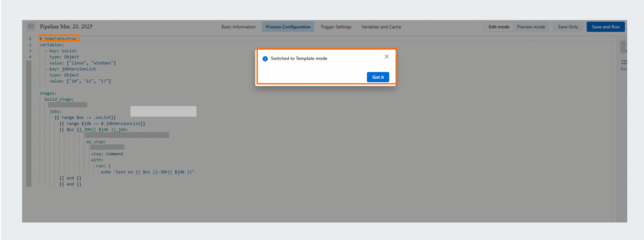
Task: Click line number 3 in the editor
Action: 30,51
